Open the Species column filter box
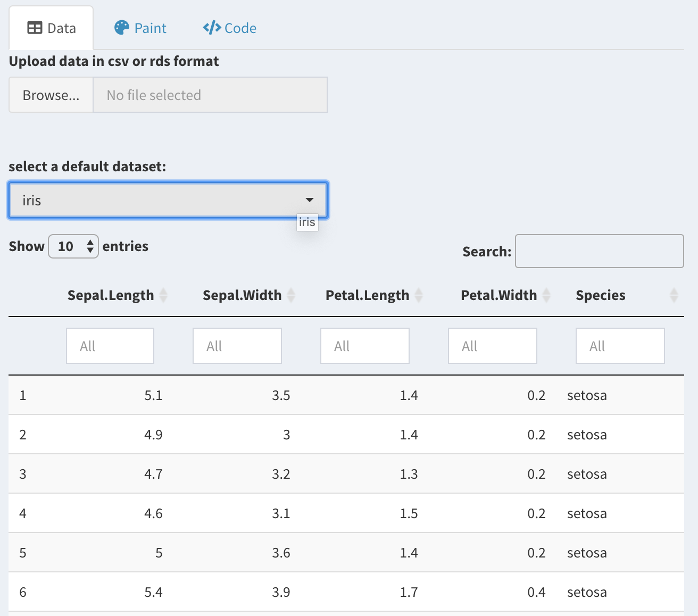698x616 pixels. tap(620, 346)
